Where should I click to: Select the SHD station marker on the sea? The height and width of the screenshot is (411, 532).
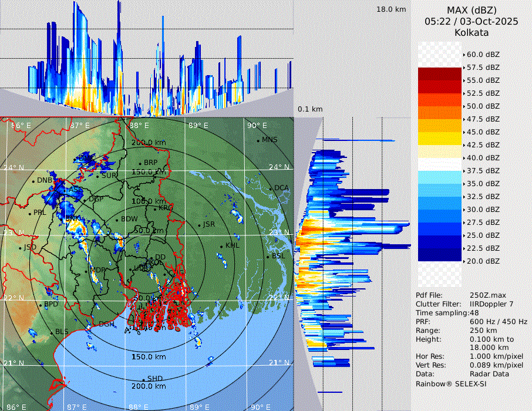143,379
